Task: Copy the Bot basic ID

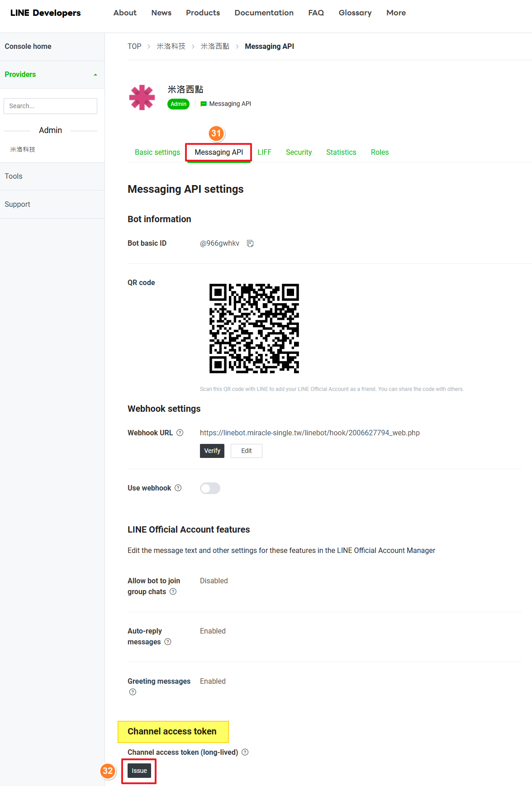Action: tap(250, 243)
